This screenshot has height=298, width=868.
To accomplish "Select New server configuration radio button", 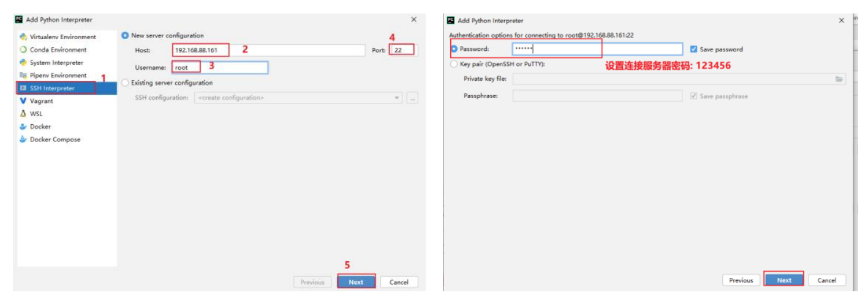I will (x=126, y=35).
